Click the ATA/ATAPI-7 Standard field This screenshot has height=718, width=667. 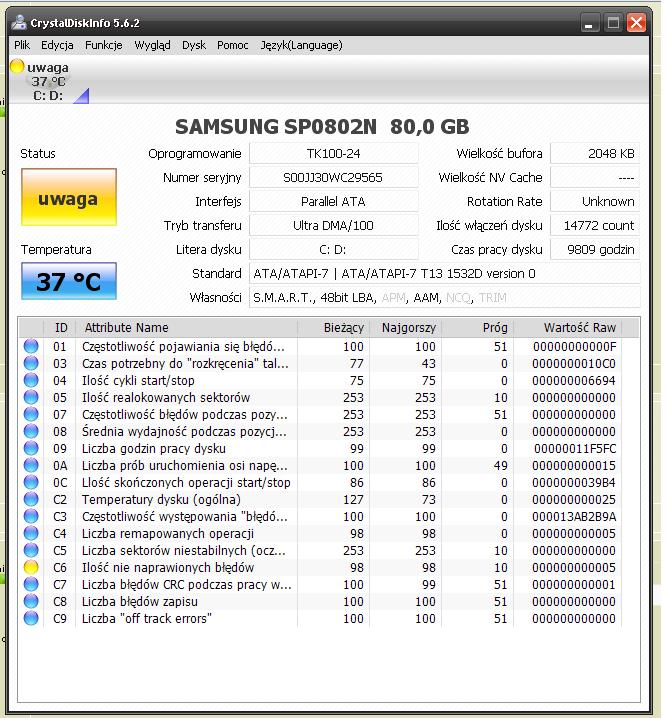445,273
